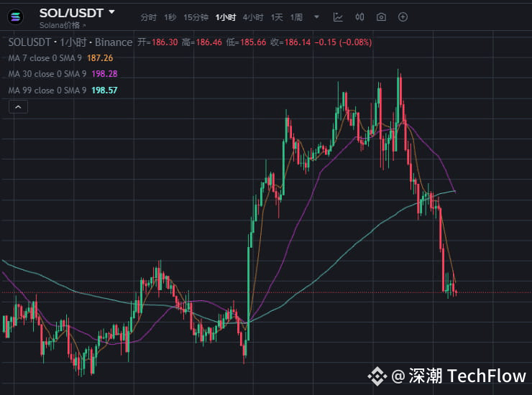Collapse the indicator legend chevron

18,107
